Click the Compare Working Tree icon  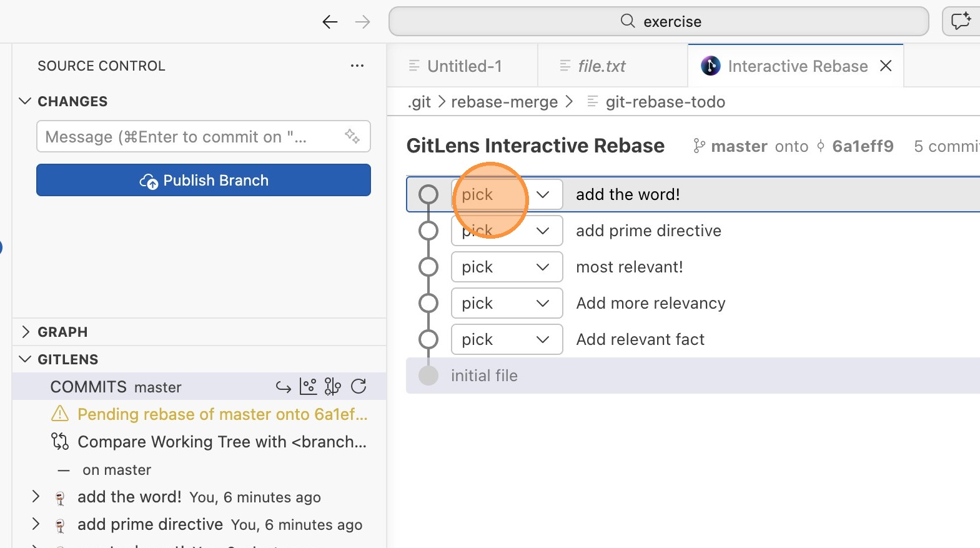tap(60, 442)
